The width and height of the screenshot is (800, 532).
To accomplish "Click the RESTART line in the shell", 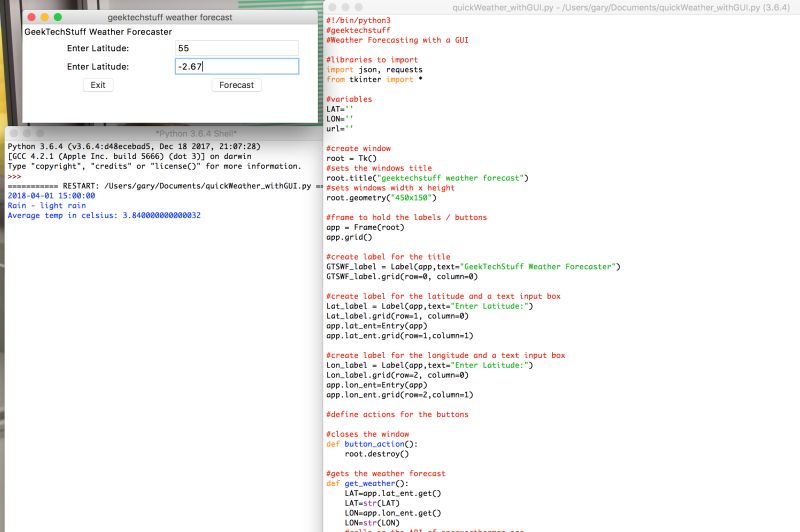I will [165, 186].
